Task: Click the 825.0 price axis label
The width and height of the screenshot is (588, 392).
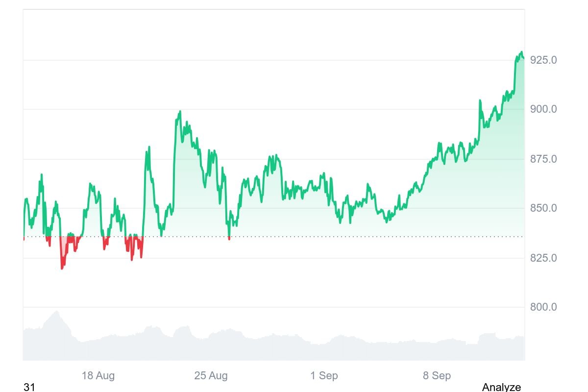Action: point(543,258)
